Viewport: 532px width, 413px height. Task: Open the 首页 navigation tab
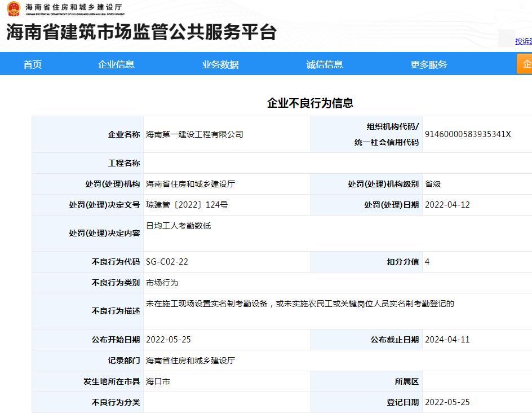tap(33, 64)
